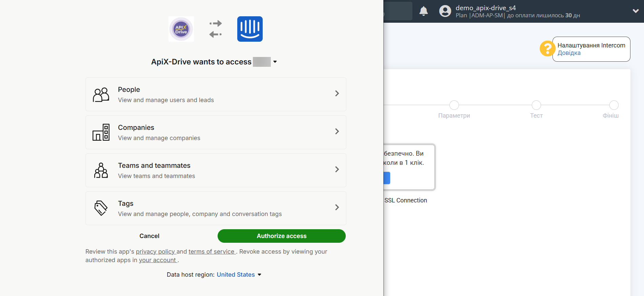Click the yellow question mark help icon
This screenshot has width=644, height=296.
(547, 49)
